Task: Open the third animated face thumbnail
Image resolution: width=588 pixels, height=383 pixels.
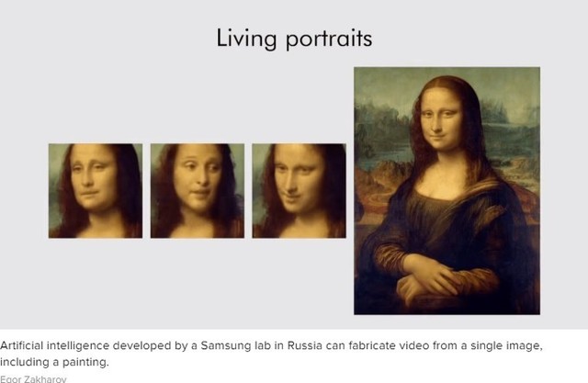Action: click(298, 191)
